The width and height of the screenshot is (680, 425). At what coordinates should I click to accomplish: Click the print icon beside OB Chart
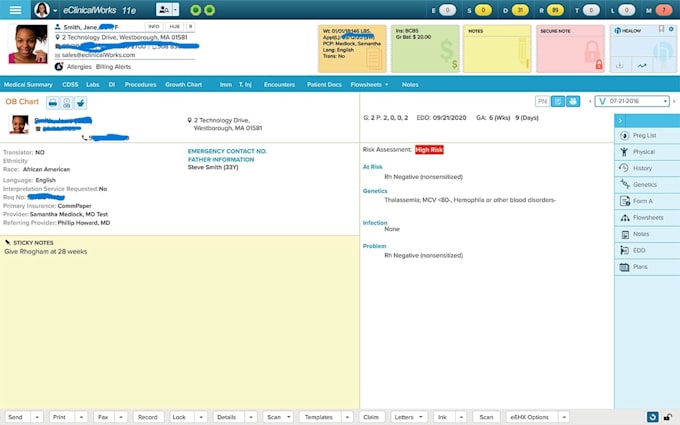[x=52, y=103]
